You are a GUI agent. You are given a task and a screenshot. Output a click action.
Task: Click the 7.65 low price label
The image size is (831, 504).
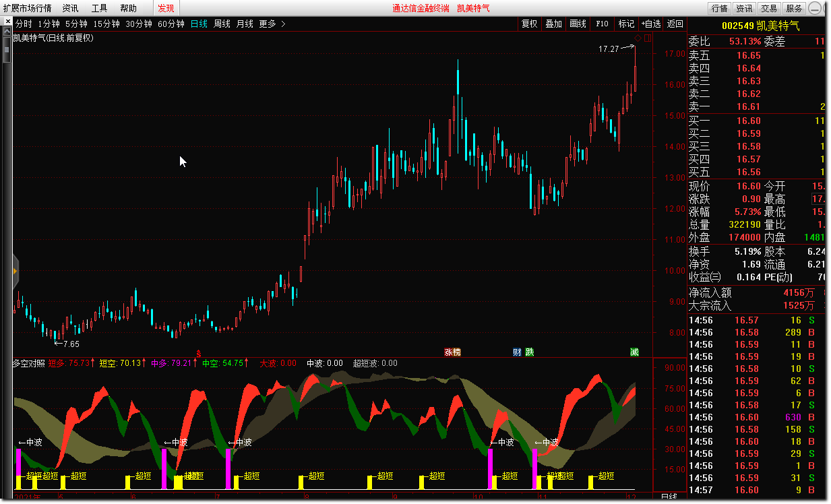(71, 344)
